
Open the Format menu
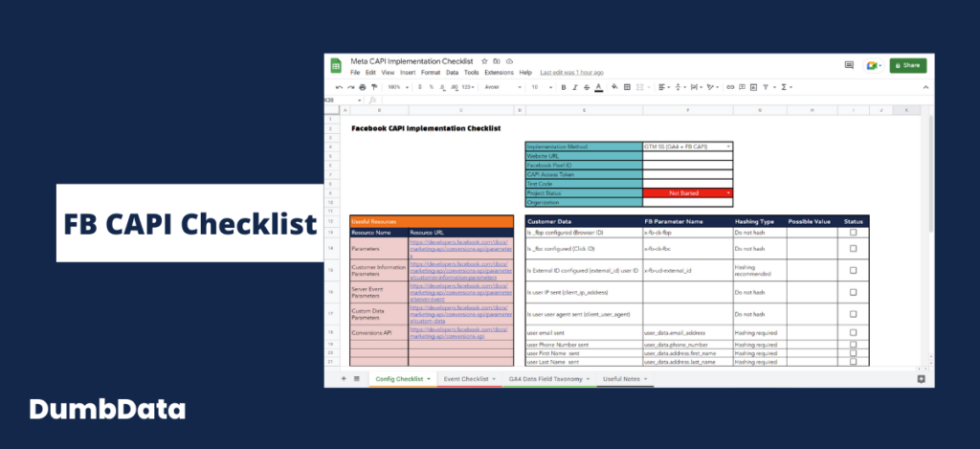point(431,73)
